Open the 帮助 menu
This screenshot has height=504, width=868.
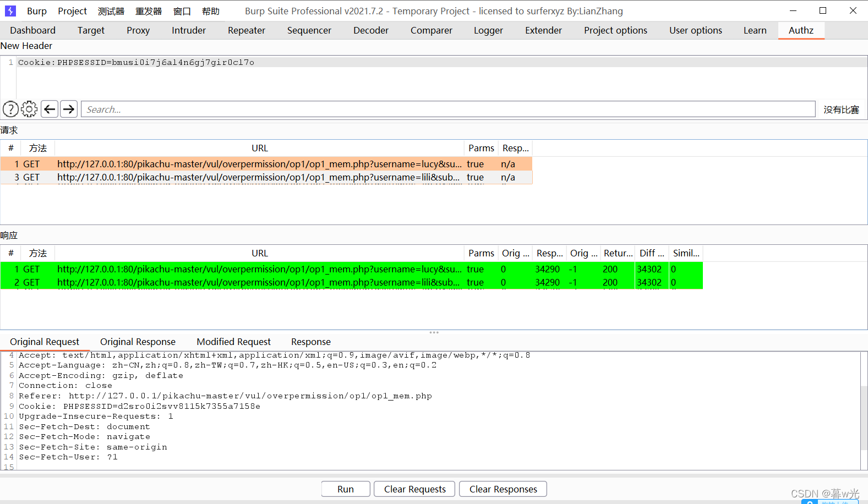(211, 11)
